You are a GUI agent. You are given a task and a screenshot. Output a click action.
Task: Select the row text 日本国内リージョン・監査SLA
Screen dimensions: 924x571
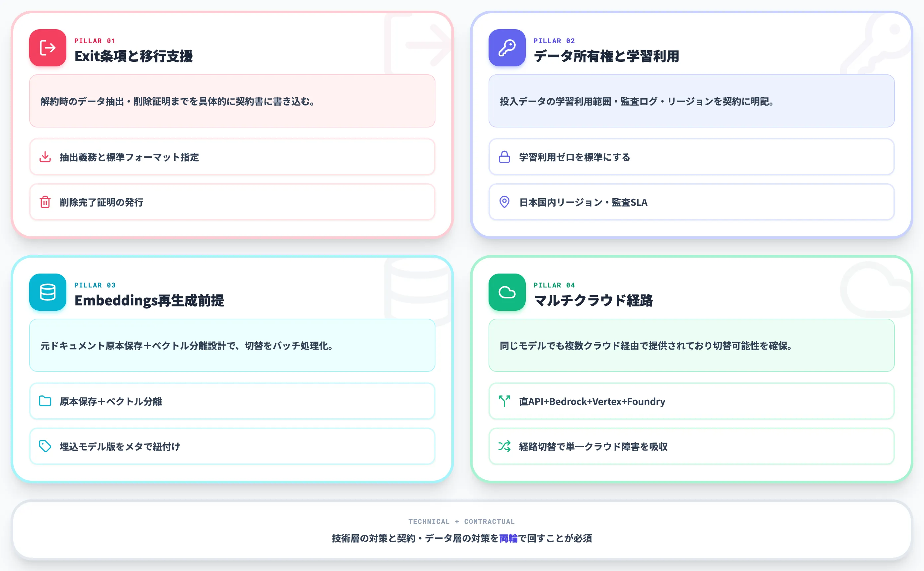coord(583,203)
